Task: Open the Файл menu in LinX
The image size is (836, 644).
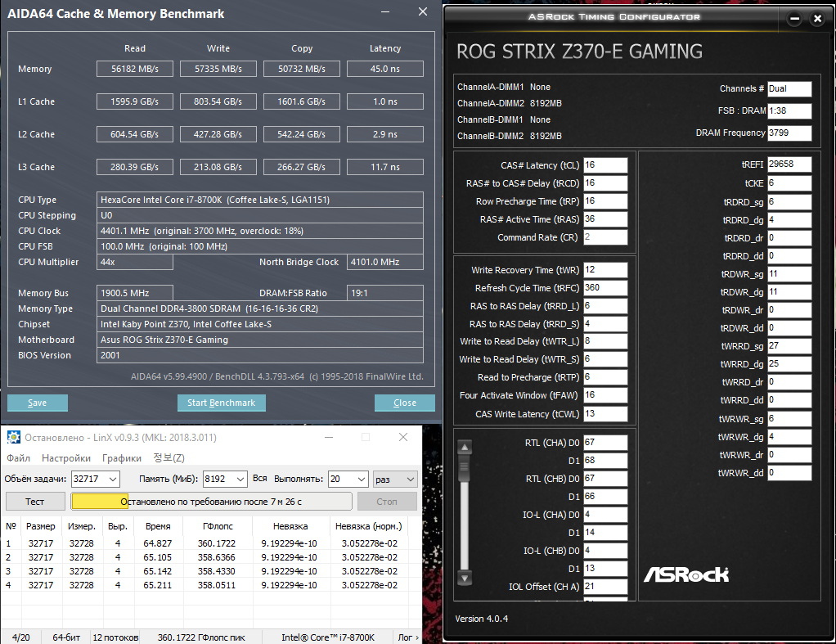Action: point(18,457)
